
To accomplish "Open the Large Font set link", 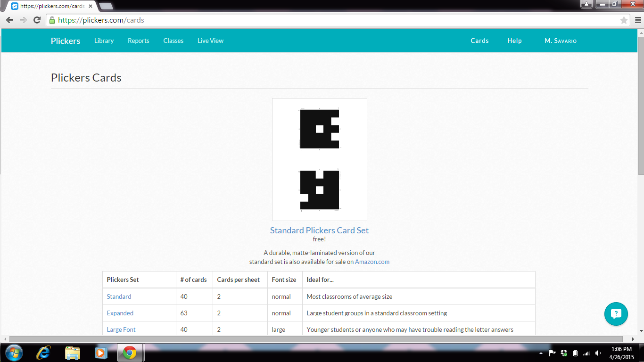I will tap(121, 329).
